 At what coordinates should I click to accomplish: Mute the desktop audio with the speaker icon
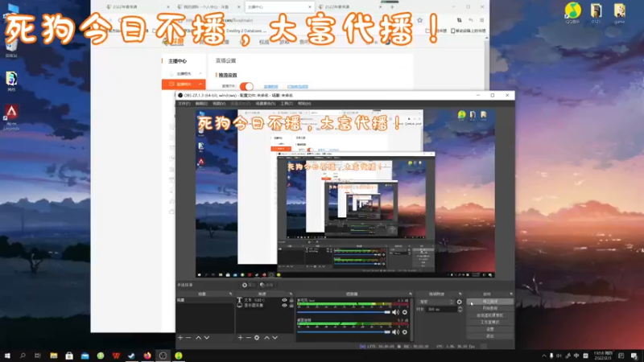395,331
